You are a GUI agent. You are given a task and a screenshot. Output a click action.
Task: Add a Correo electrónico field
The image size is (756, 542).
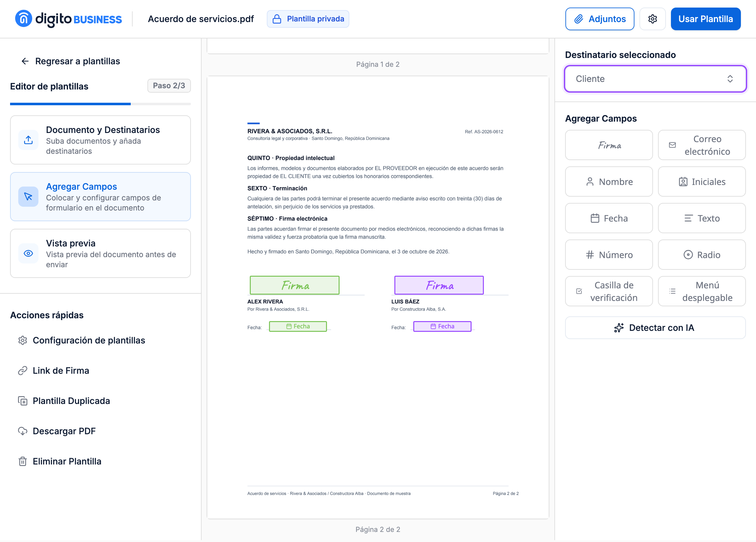702,145
